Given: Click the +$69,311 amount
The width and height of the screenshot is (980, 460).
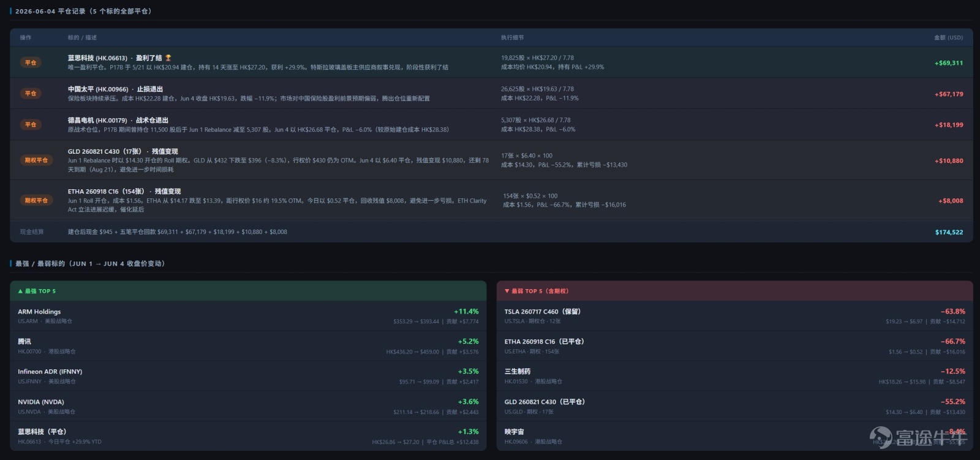Looking at the screenshot, I should coord(949,63).
